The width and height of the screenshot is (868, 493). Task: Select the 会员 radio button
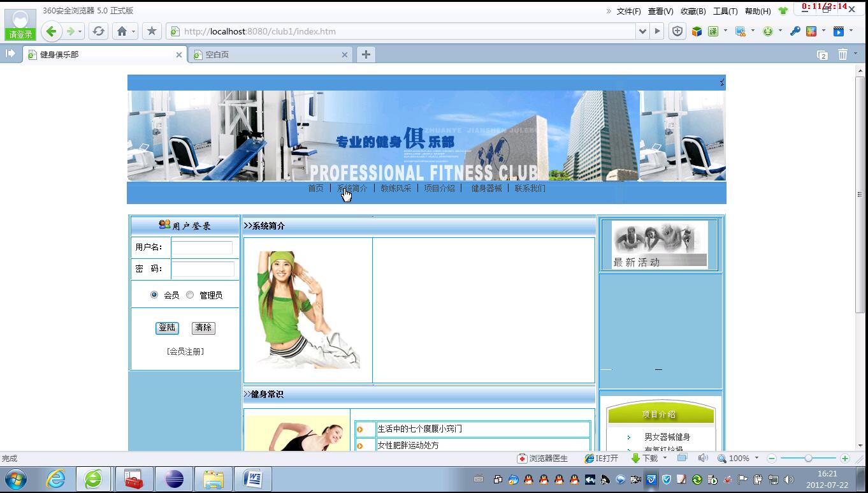pos(154,295)
